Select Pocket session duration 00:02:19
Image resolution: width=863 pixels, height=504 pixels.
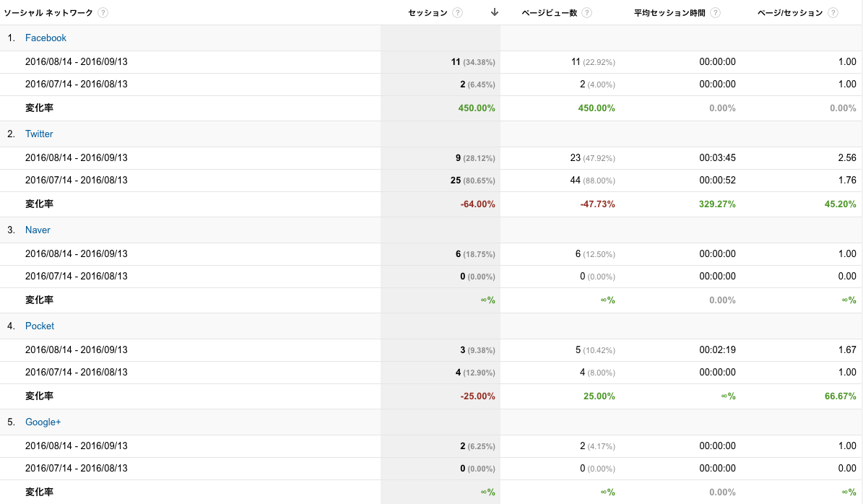click(x=717, y=350)
